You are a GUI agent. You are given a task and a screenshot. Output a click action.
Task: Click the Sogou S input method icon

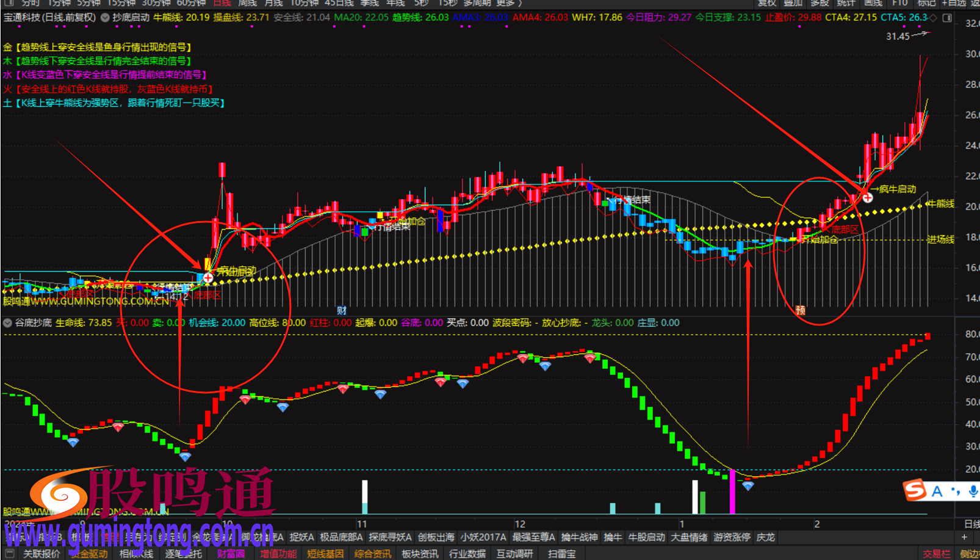(x=915, y=490)
